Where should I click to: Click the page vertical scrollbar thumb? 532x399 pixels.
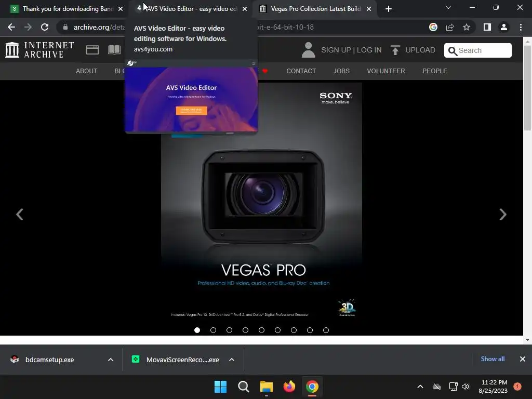click(527, 87)
